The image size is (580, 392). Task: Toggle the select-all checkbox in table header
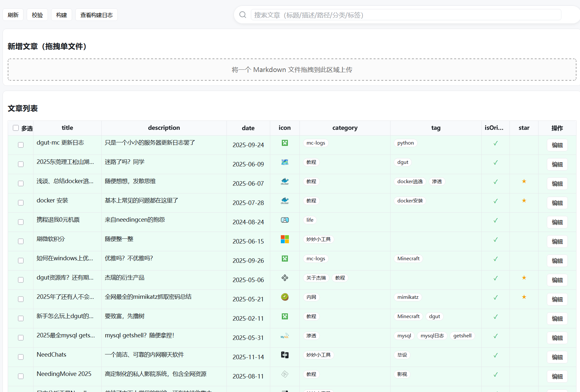click(15, 128)
